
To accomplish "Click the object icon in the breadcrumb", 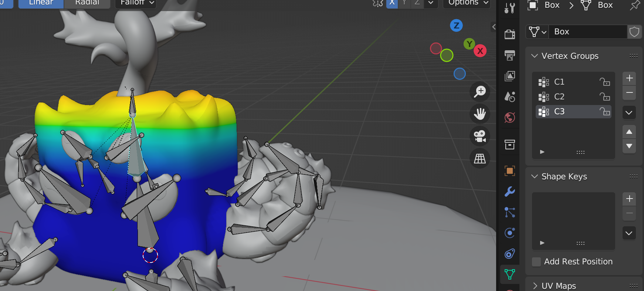I will [533, 5].
